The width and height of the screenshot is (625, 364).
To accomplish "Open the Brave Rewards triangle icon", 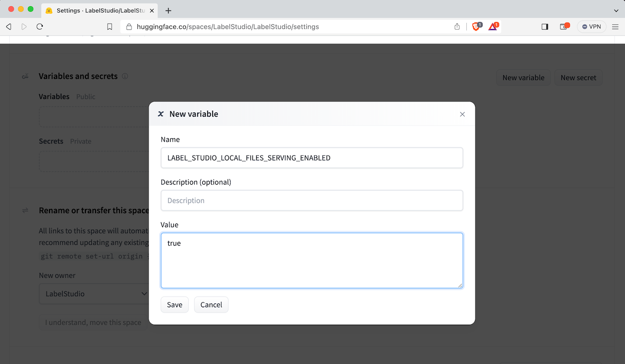I will pyautogui.click(x=493, y=27).
